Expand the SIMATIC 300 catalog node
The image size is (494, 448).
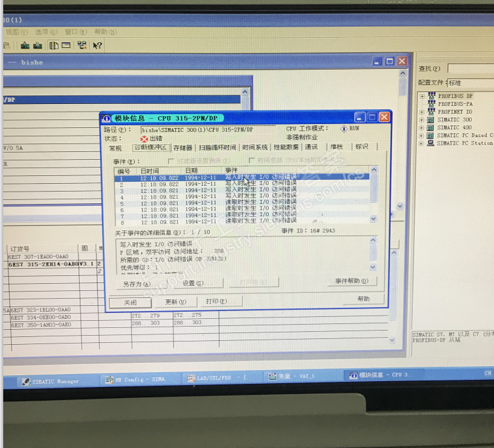pos(421,119)
